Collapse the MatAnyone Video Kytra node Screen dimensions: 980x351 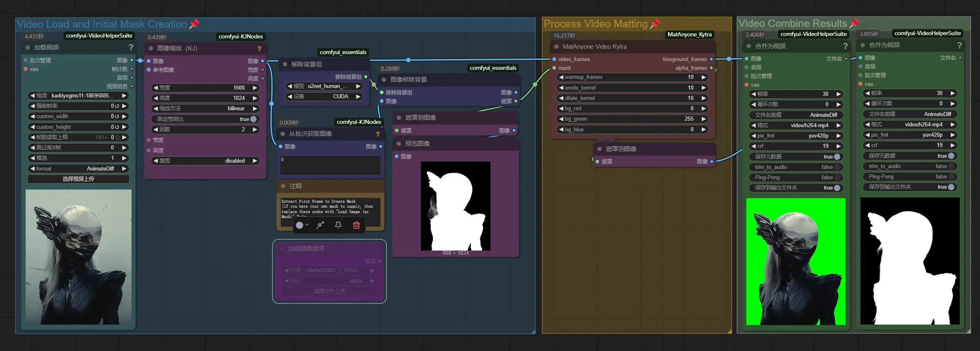point(557,47)
